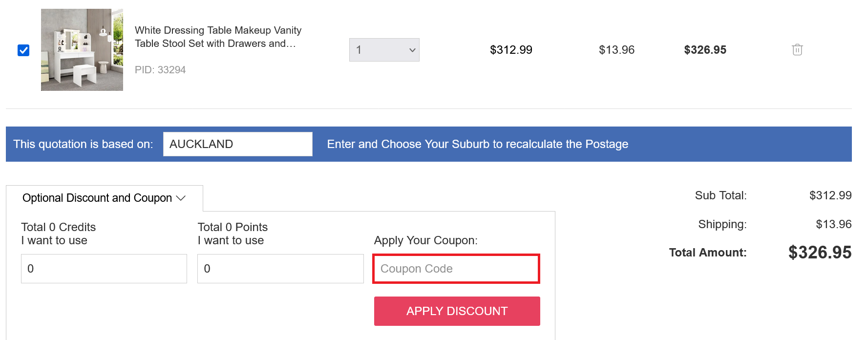Click the Total Amount $326.95 value
Viewport: 868px width, 340px height.
pyautogui.click(x=820, y=253)
